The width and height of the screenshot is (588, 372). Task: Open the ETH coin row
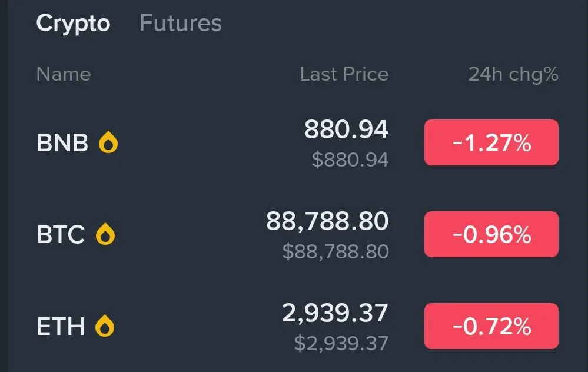pyautogui.click(x=61, y=326)
